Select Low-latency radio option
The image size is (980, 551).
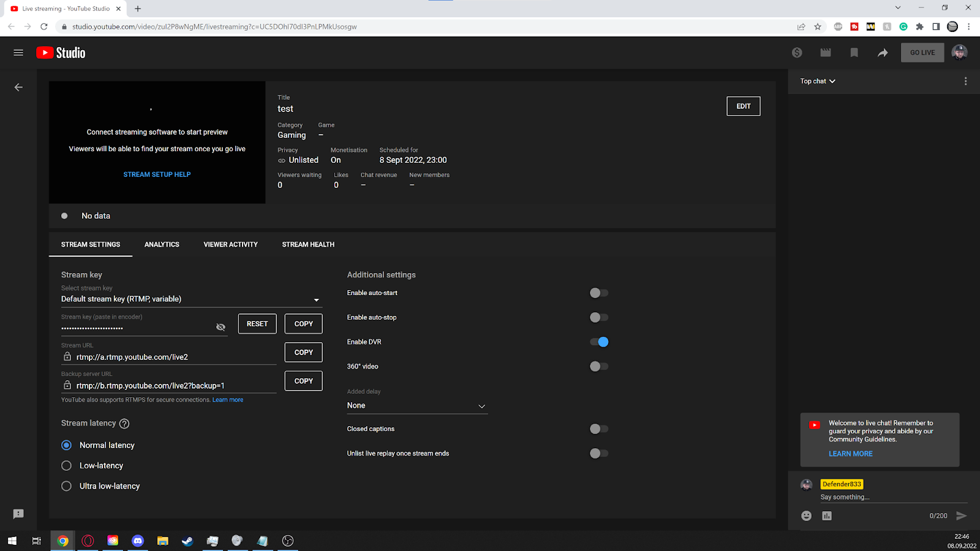(67, 466)
